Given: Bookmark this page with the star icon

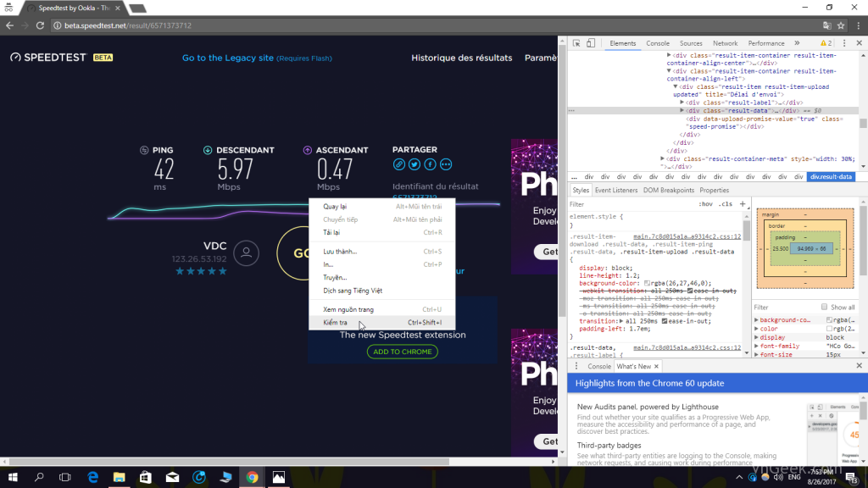Looking at the screenshot, I should (x=841, y=25).
